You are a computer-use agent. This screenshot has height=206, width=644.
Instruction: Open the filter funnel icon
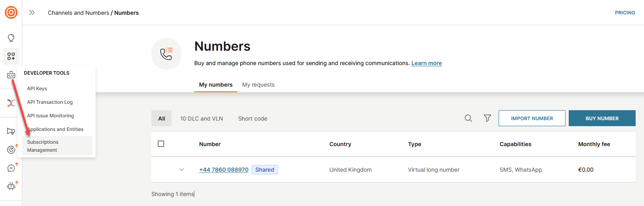tap(487, 118)
